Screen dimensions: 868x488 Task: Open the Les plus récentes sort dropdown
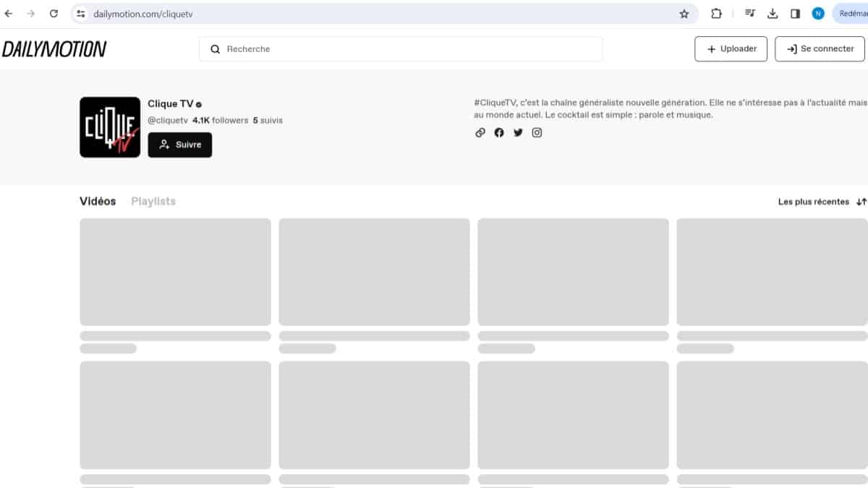(x=822, y=202)
